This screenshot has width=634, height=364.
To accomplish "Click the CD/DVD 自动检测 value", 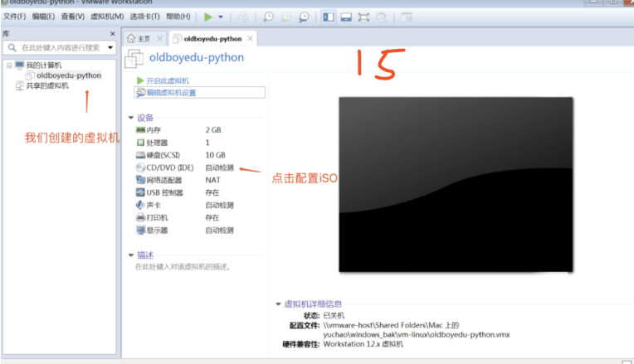I will pyautogui.click(x=220, y=167).
